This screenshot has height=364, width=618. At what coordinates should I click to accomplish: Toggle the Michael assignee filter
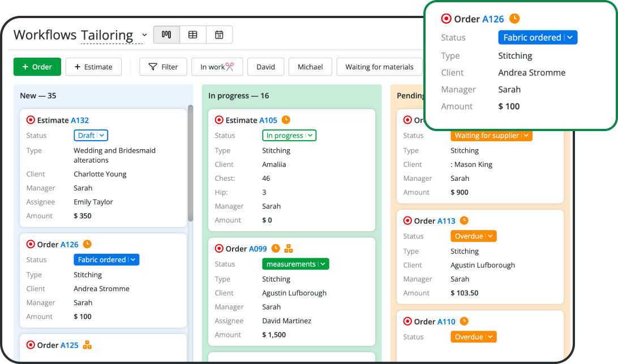[x=310, y=67]
